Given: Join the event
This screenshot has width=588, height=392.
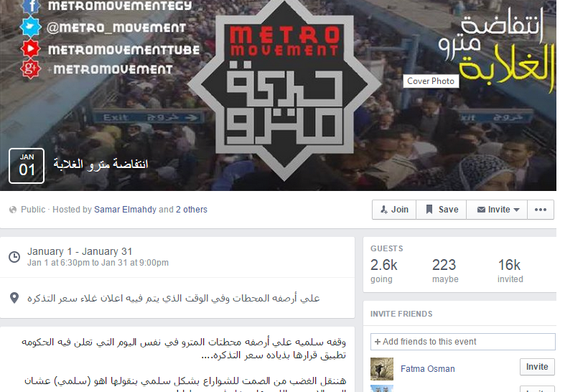Looking at the screenshot, I should click(x=394, y=210).
